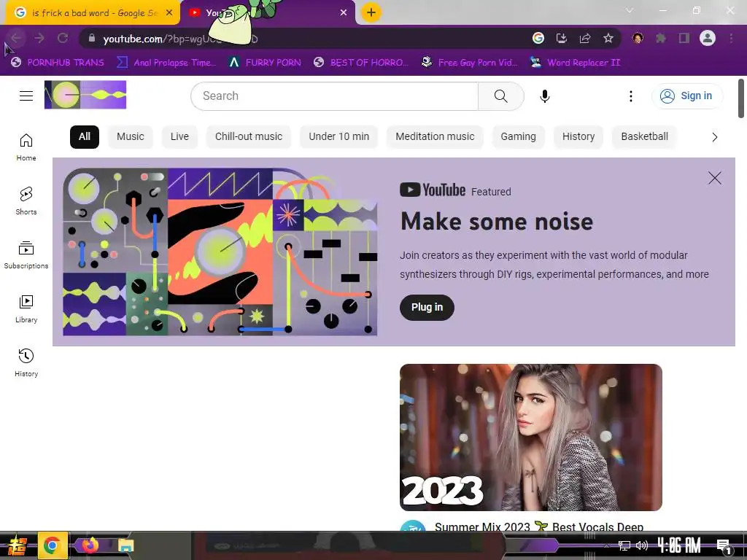This screenshot has height=560, width=747.
Task: Click Make some noise headline
Action: (497, 222)
